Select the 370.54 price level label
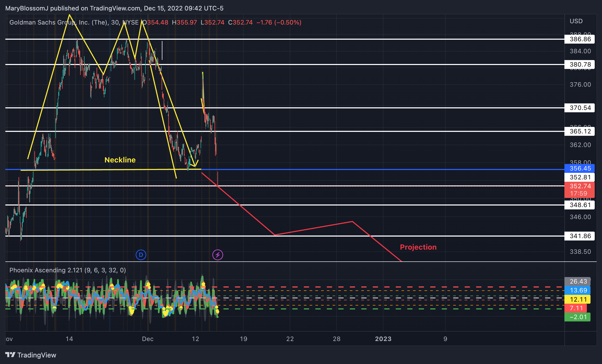 pos(580,108)
